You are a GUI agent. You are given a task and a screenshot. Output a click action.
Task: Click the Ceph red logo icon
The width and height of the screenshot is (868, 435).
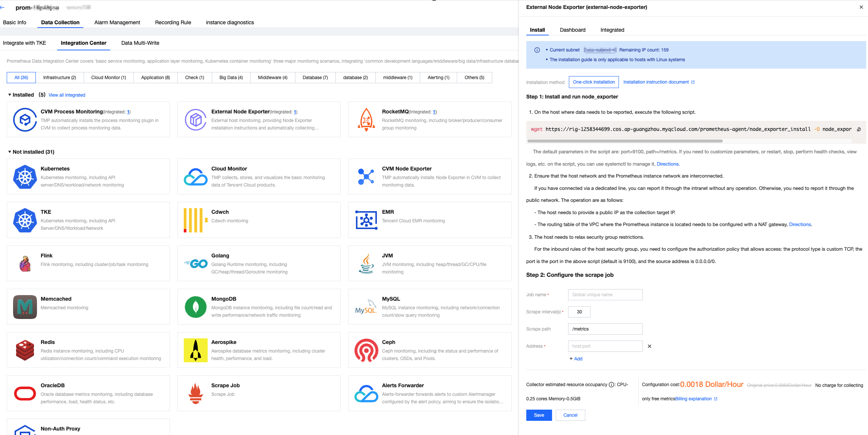(366, 350)
